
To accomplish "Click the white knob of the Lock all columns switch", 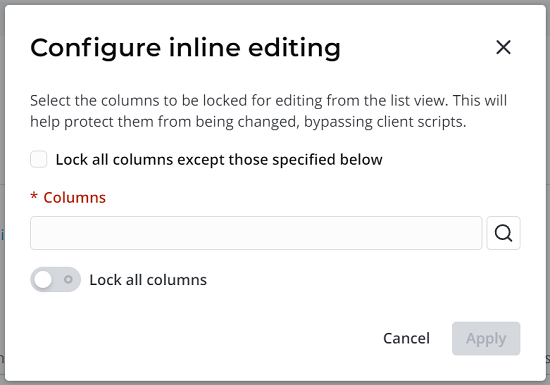I will (x=43, y=280).
